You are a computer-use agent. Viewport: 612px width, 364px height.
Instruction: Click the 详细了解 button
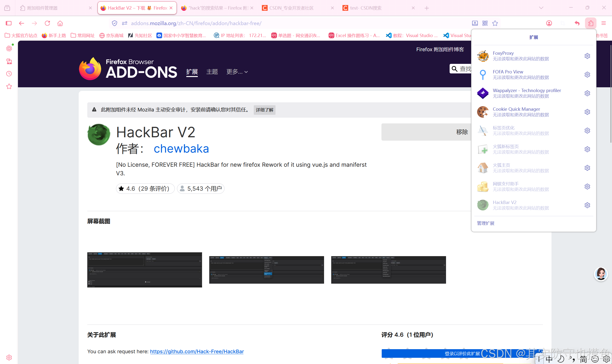tap(265, 110)
